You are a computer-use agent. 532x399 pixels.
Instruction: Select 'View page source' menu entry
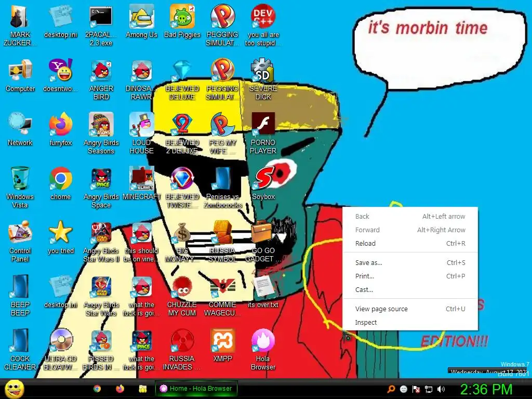(x=410, y=309)
